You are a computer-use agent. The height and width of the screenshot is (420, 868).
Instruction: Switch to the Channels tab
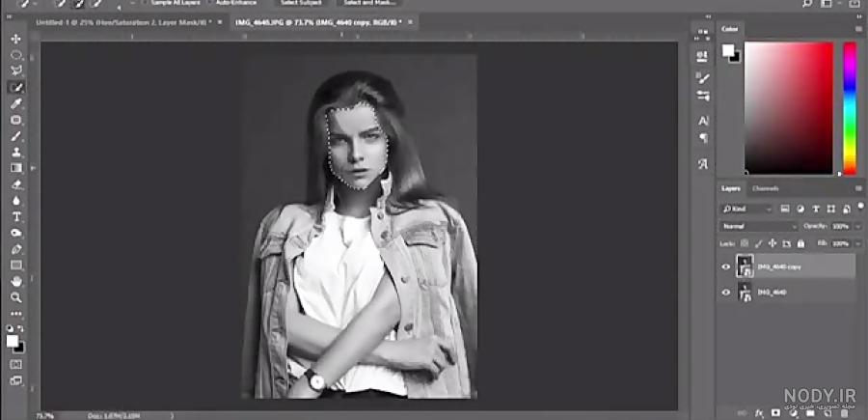pos(765,188)
